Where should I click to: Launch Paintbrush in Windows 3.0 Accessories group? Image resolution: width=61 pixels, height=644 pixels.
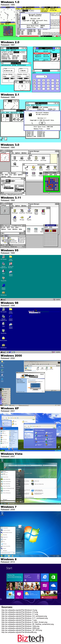tap(34, 168)
